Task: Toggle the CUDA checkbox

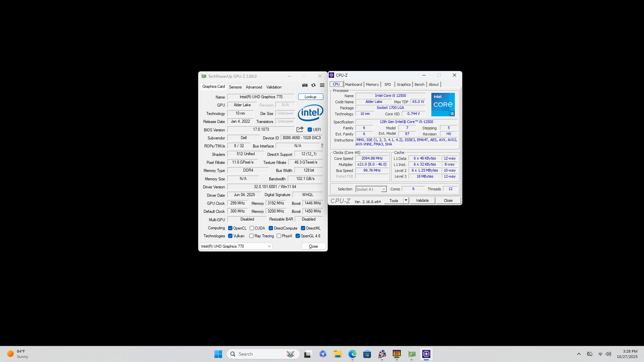Action: click(x=252, y=228)
